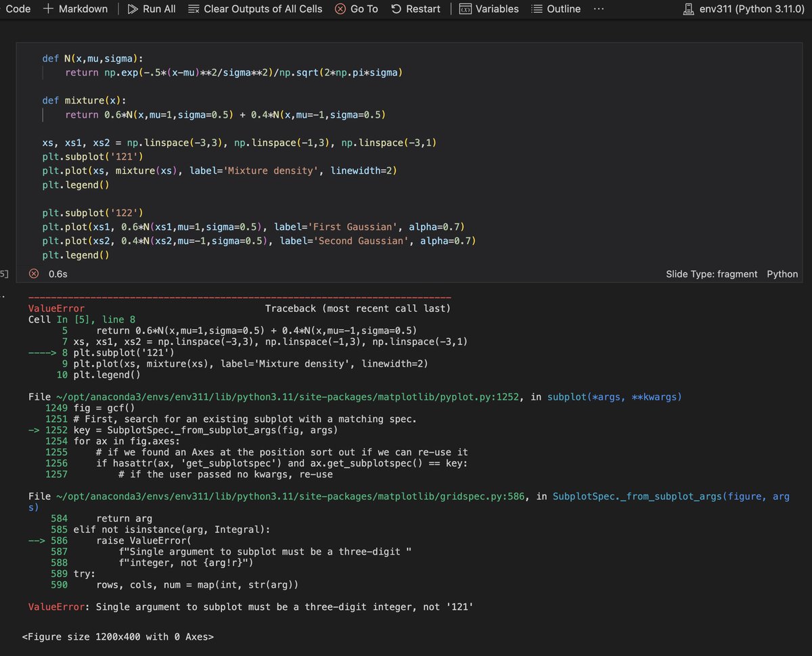Click the 'Figure size 1200x400 with 0 Axes' output
Viewport: 812px width, 656px height.
click(118, 636)
